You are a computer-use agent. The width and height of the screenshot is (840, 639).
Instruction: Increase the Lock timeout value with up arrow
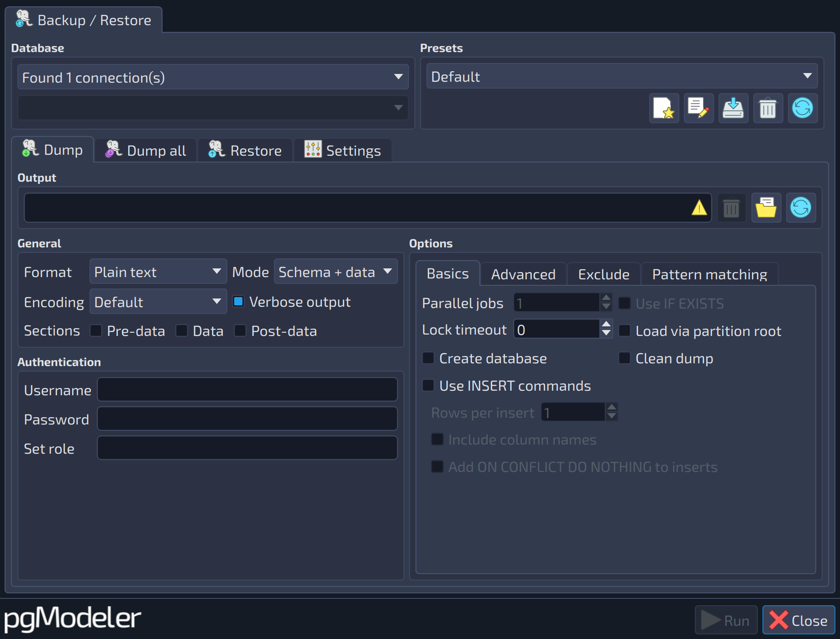606,324
